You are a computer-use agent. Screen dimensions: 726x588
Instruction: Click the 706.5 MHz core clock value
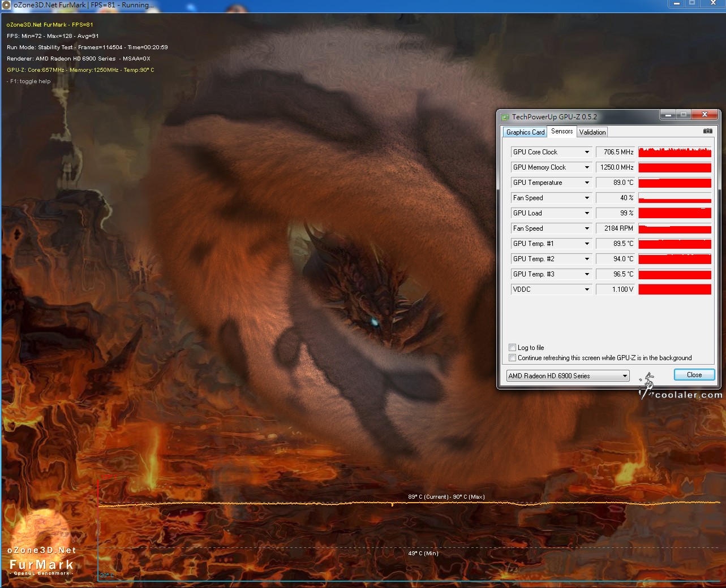[x=616, y=152]
